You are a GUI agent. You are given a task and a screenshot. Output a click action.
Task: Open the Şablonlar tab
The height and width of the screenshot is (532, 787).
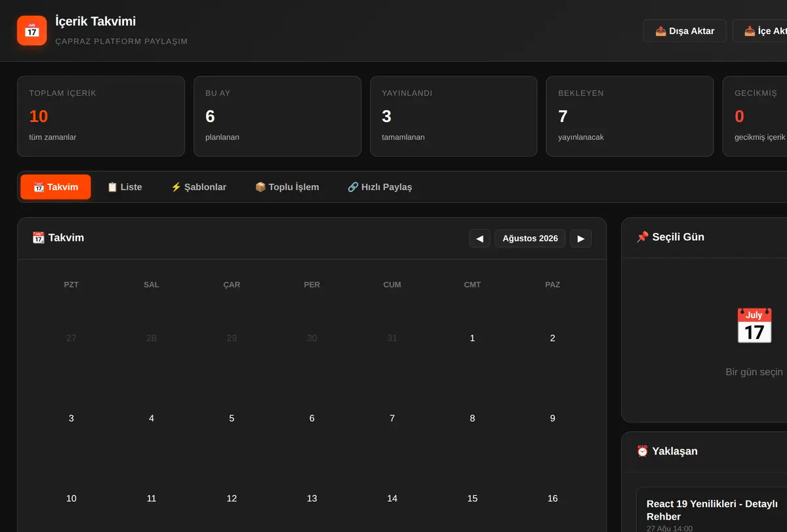click(x=199, y=187)
